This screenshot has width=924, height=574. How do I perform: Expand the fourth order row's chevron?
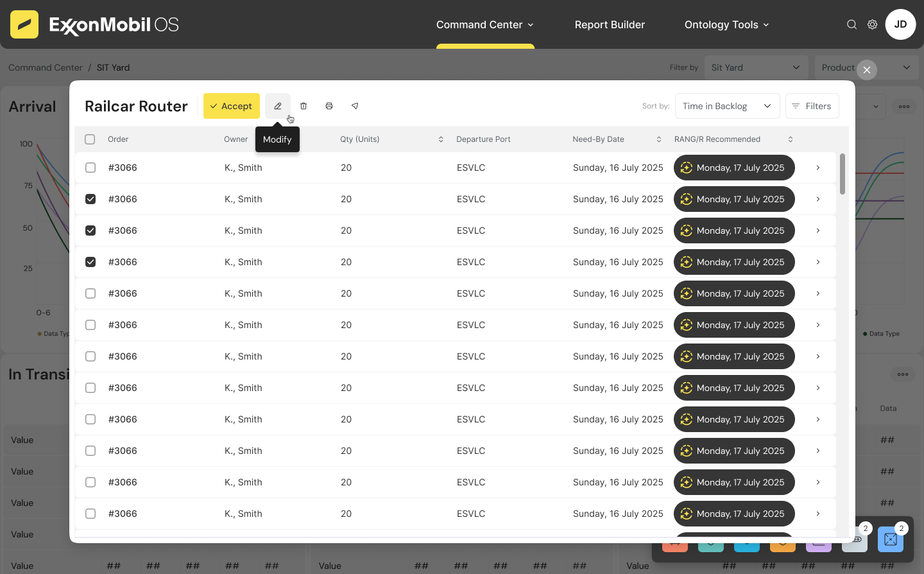818,262
